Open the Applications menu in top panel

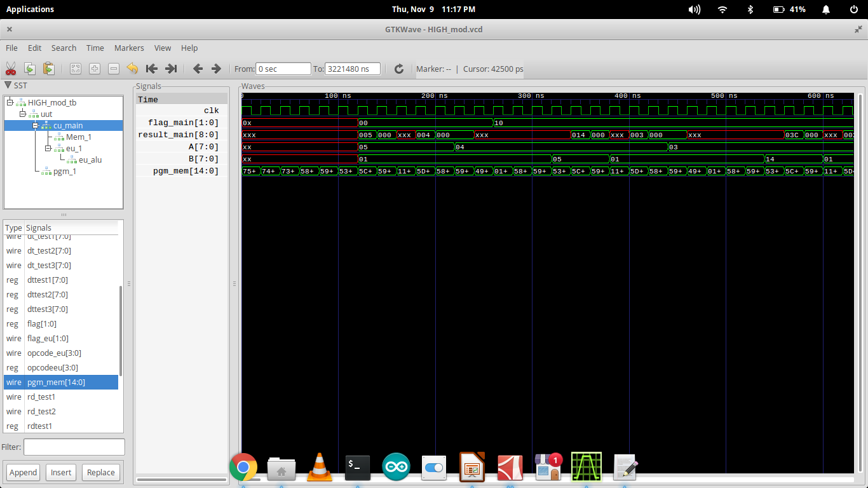(30, 9)
